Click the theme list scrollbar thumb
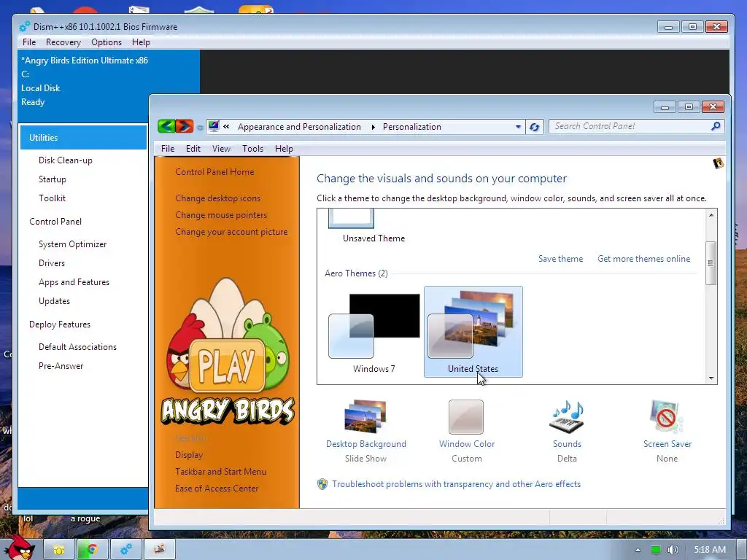The image size is (747, 560). click(x=711, y=262)
